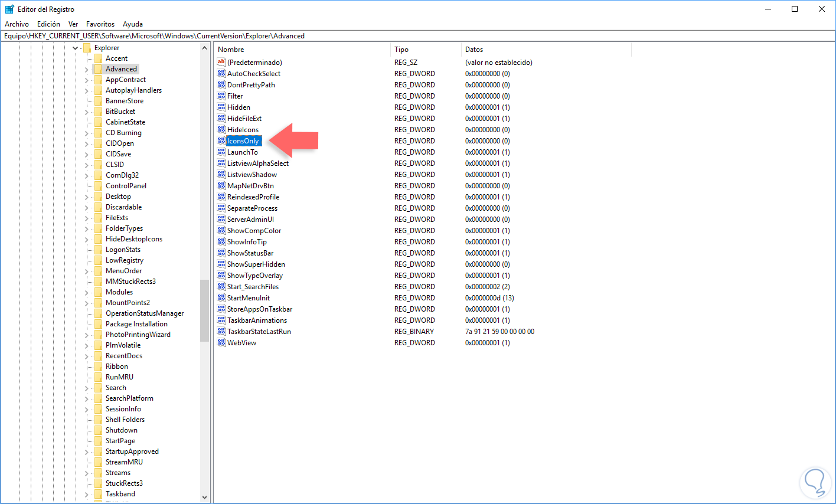Click the folder icon beside Taskband
836x504 pixels.
coord(98,494)
